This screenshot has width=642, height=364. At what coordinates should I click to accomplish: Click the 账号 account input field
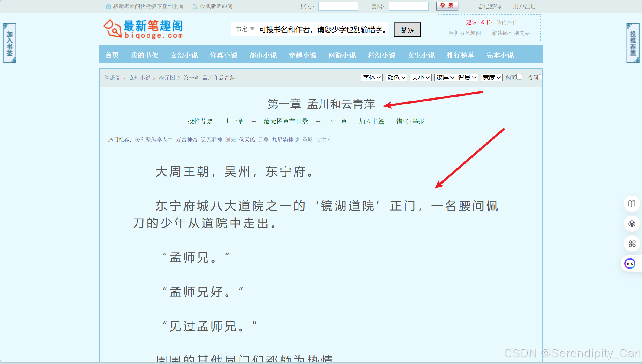[x=338, y=6]
